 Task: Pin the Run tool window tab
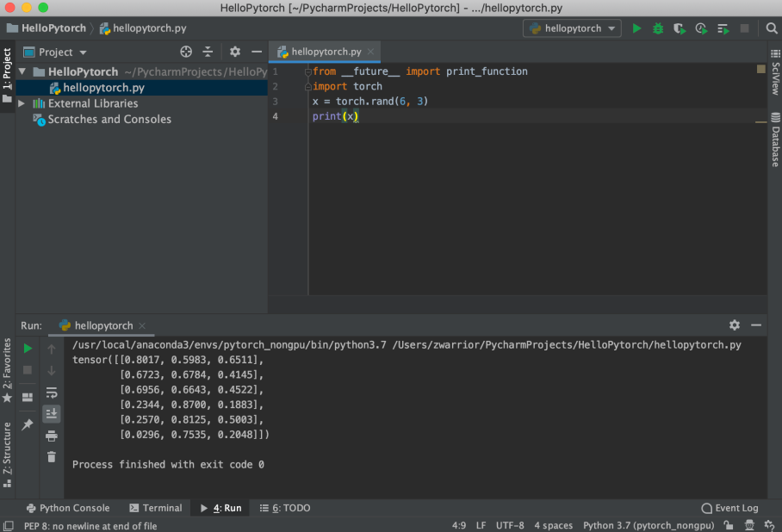point(27,424)
